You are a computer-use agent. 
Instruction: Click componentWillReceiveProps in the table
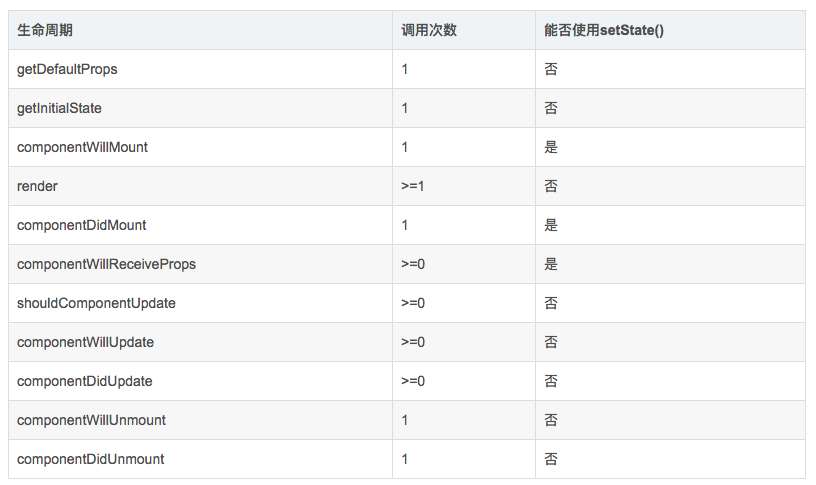tap(106, 264)
